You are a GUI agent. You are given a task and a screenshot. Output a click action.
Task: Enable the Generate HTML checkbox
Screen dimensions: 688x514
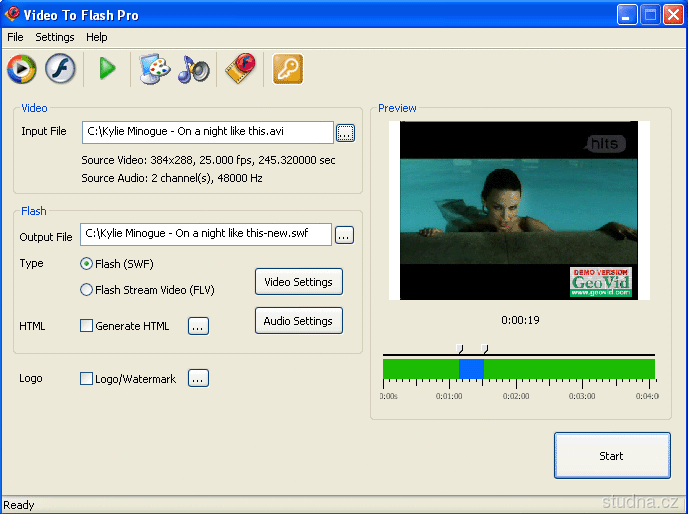tap(86, 326)
